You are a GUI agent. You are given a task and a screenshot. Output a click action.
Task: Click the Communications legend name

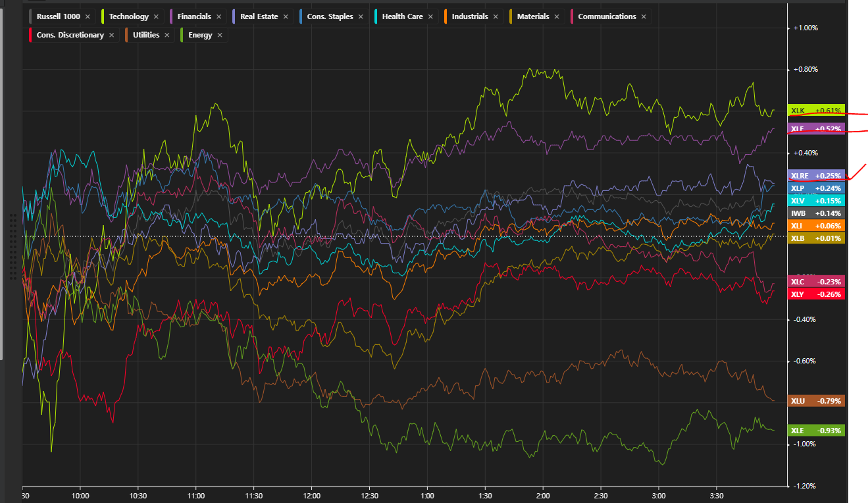(607, 16)
